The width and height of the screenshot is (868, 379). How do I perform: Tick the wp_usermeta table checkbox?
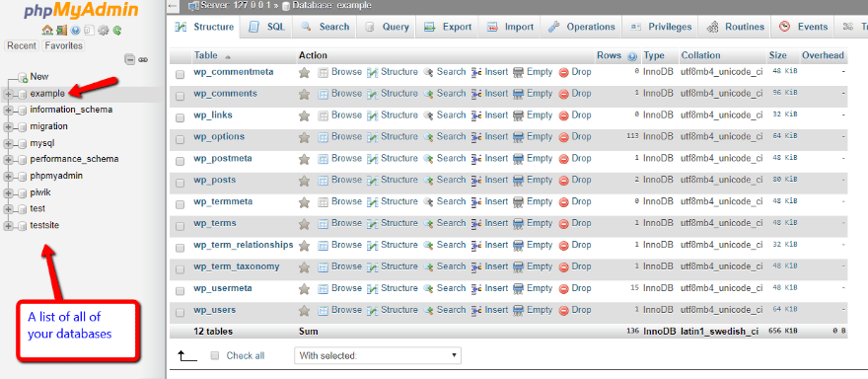pyautogui.click(x=180, y=291)
